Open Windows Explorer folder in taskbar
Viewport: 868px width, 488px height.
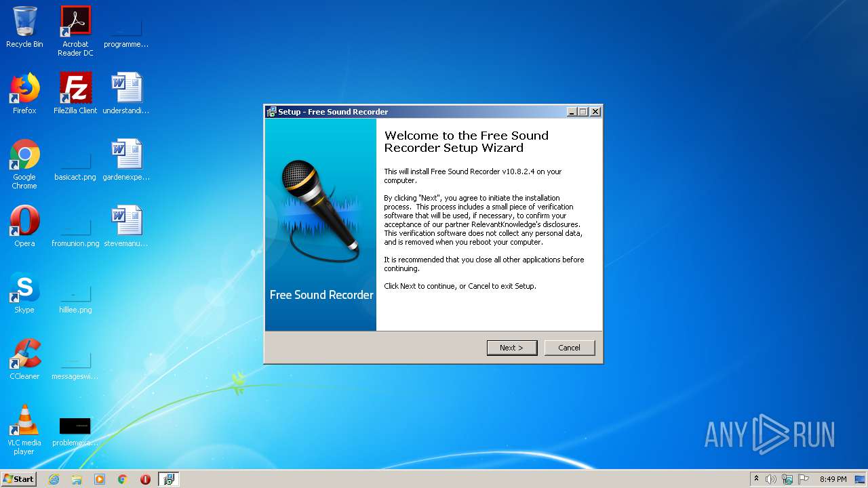click(x=77, y=479)
